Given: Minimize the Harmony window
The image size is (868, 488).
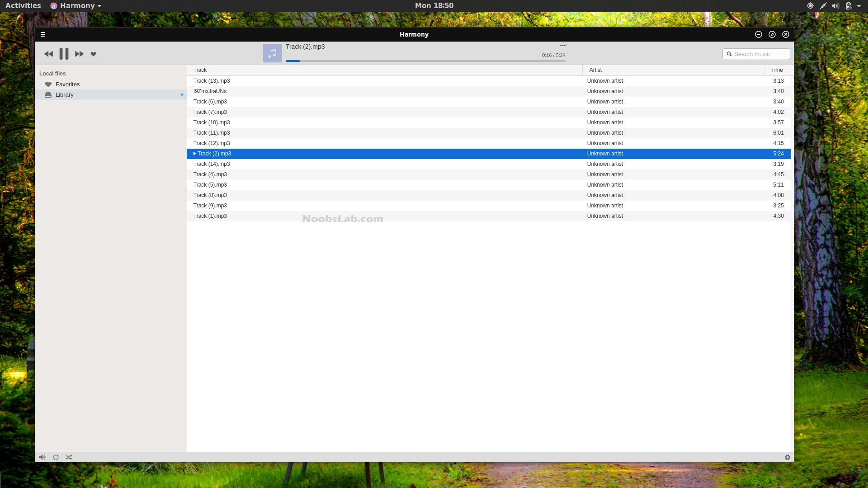Looking at the screenshot, I should click(759, 34).
